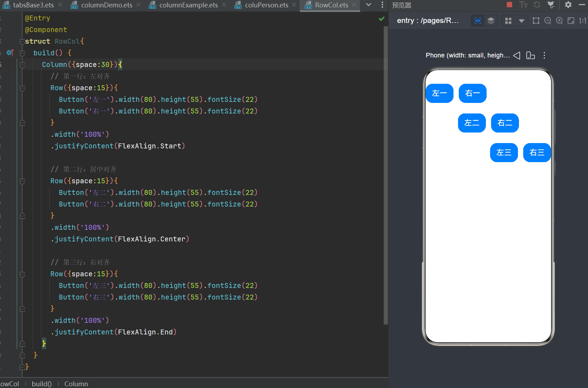Click the rotate device icon
588x388 pixels.
pos(530,55)
